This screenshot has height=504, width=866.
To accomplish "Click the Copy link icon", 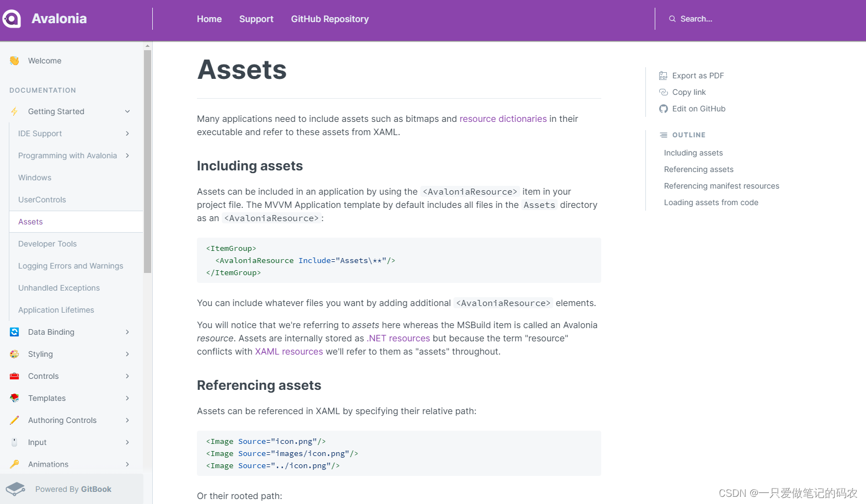I will point(663,92).
